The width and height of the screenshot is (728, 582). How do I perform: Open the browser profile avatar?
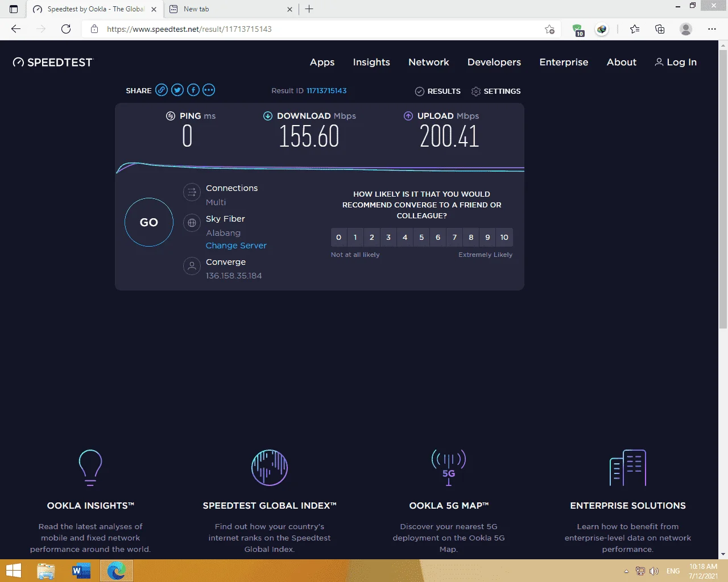click(686, 29)
